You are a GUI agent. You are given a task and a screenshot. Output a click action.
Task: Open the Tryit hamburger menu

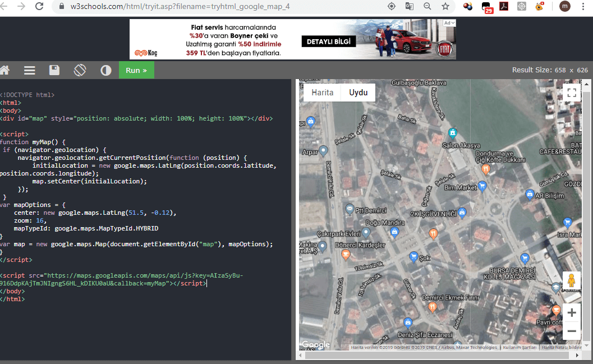pos(30,70)
